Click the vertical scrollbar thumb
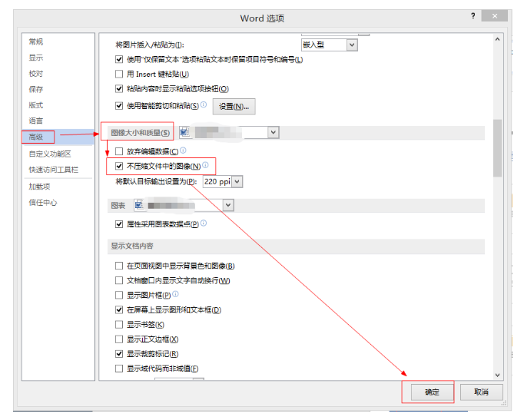The height and width of the screenshot is (420, 524). [x=498, y=148]
